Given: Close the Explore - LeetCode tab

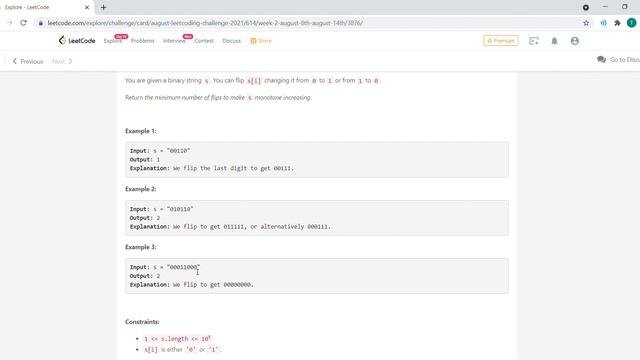Looking at the screenshot, I should click(x=87, y=7).
